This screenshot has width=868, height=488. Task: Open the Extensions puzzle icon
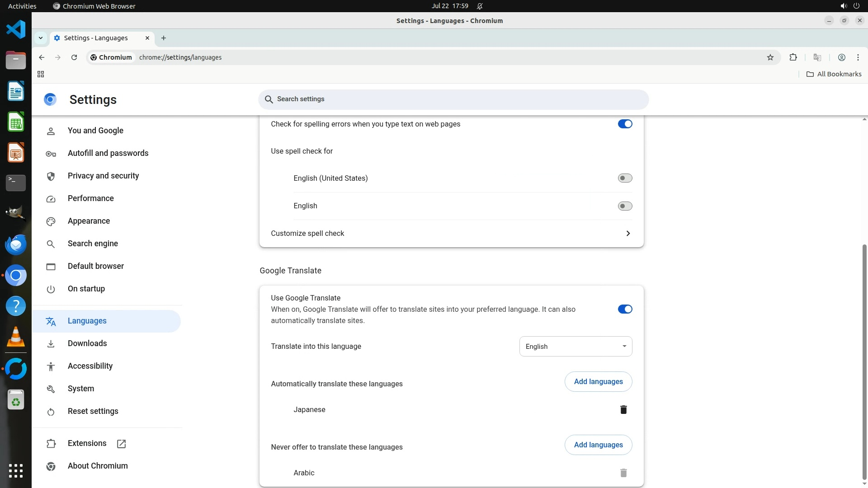793,57
